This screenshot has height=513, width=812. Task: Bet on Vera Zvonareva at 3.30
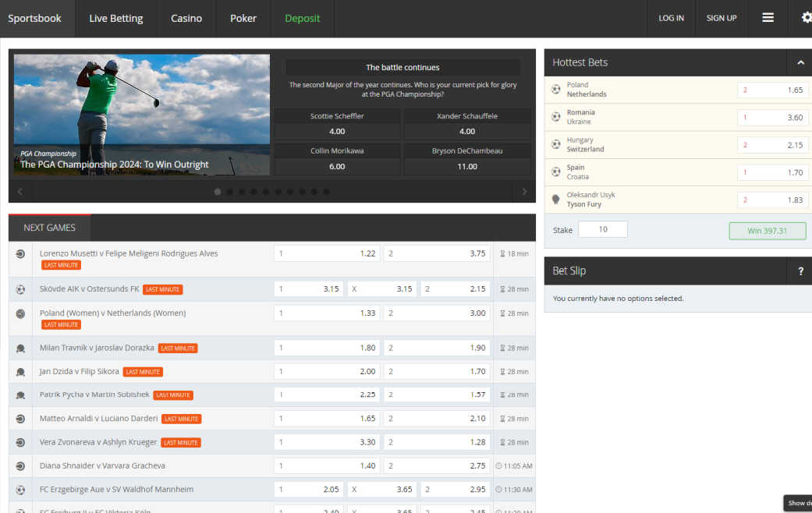(x=327, y=442)
